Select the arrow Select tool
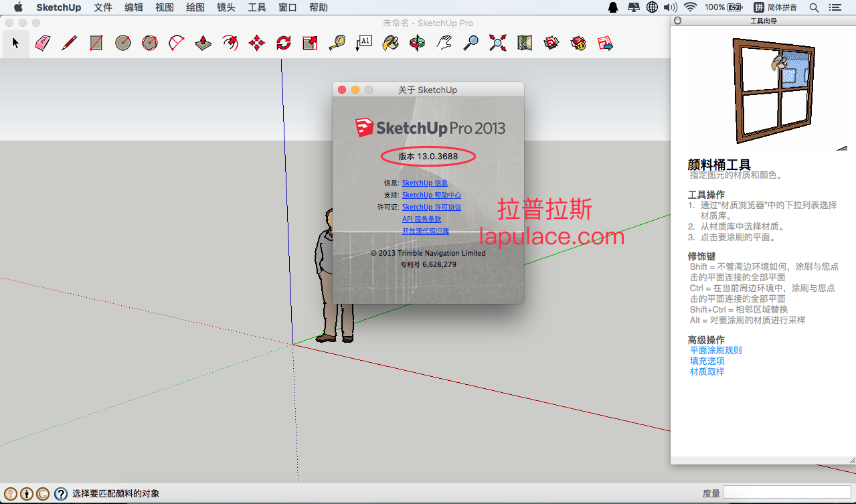 pyautogui.click(x=16, y=44)
